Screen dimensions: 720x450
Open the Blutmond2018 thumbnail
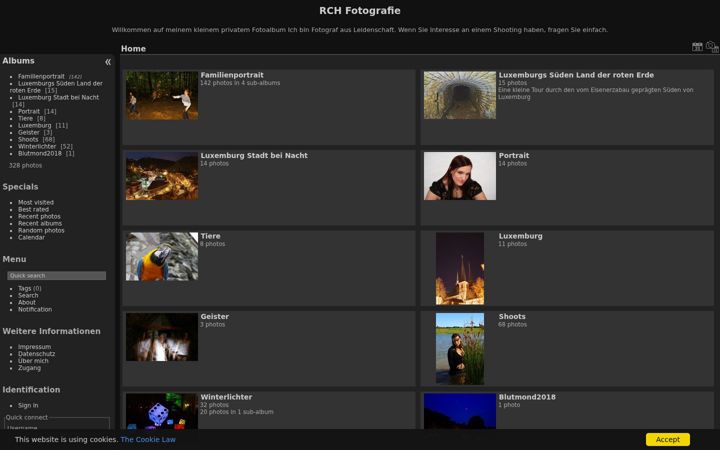460,411
